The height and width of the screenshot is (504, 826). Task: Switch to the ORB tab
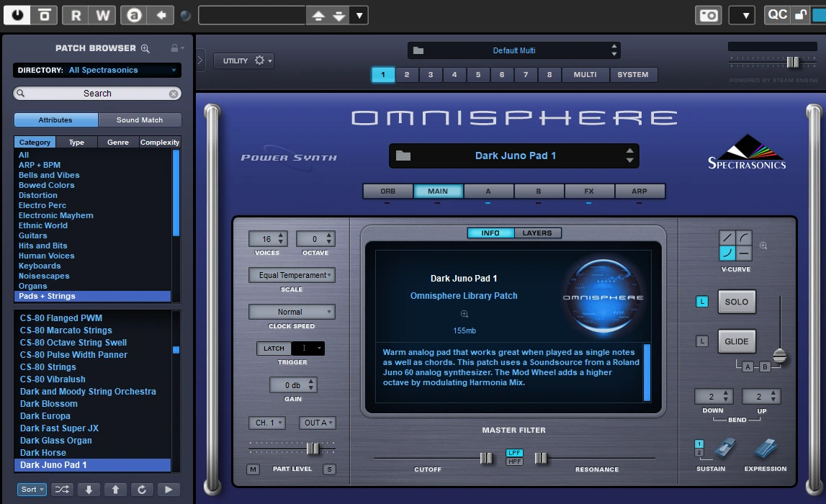click(x=387, y=192)
